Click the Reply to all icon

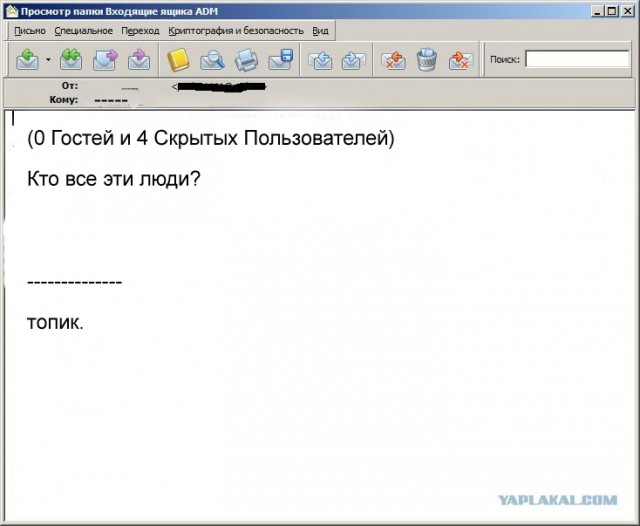(71, 60)
